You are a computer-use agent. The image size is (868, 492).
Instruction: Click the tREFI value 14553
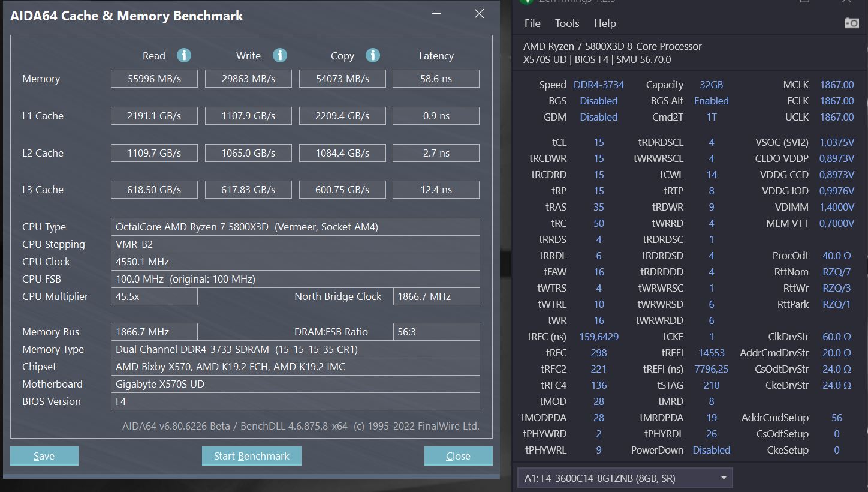[712, 353]
